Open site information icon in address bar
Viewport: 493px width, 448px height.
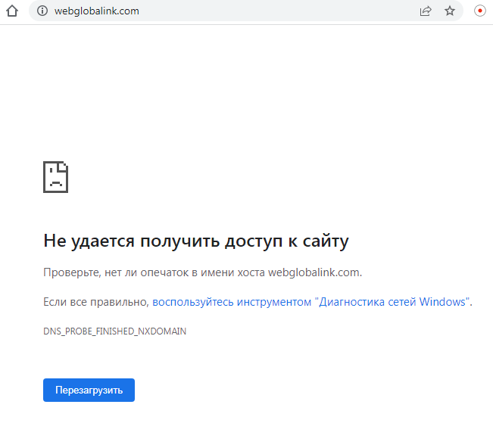point(42,11)
